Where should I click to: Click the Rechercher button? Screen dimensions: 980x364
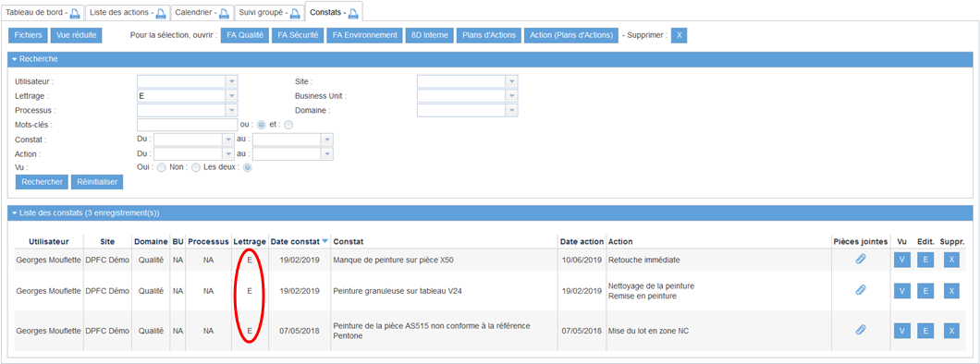tap(42, 182)
